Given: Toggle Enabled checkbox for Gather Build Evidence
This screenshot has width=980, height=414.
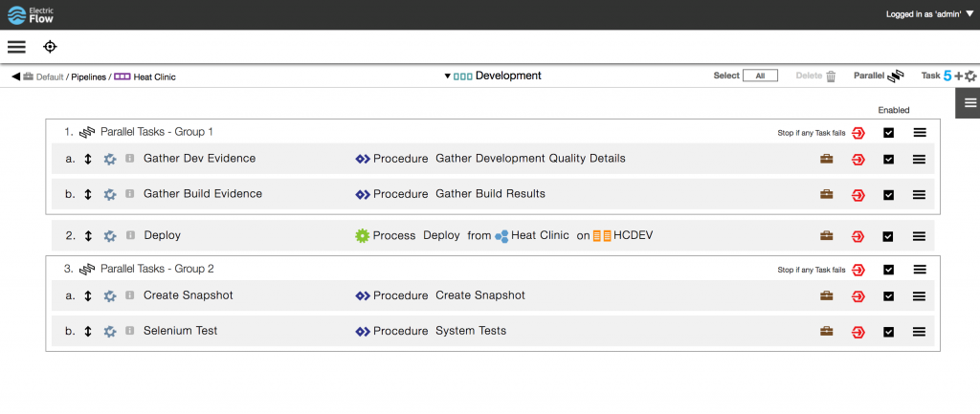Looking at the screenshot, I should click(888, 195).
